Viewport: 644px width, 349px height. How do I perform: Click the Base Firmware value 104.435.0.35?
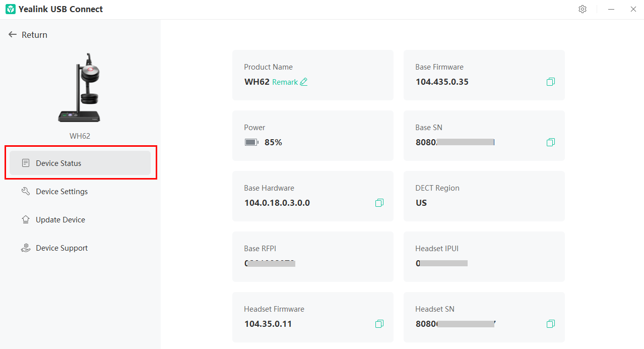point(442,82)
